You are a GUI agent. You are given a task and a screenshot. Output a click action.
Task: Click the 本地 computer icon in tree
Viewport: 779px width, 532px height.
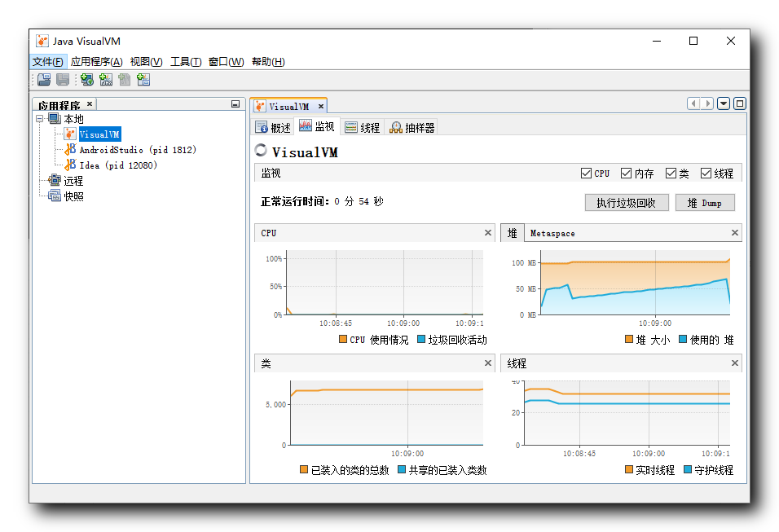coord(54,119)
